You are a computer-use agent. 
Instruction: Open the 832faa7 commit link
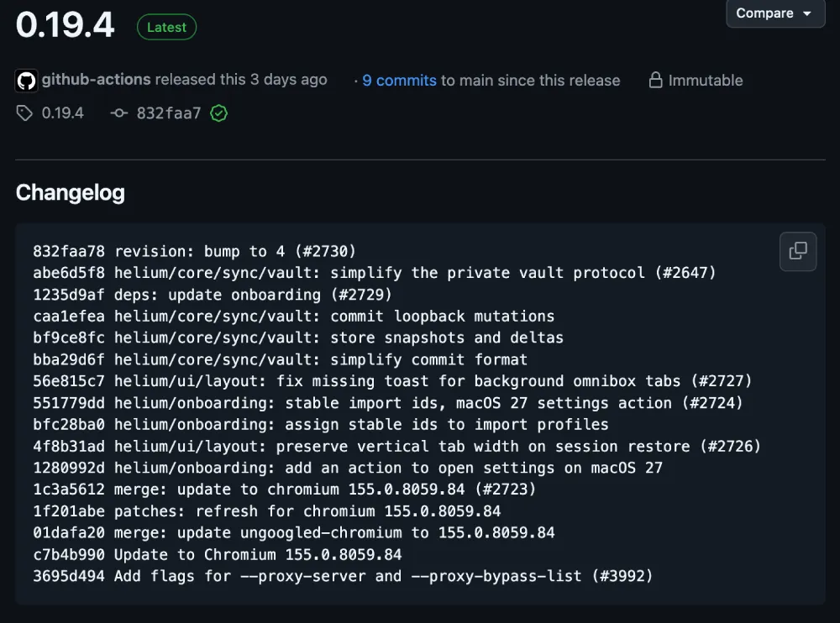click(x=168, y=113)
